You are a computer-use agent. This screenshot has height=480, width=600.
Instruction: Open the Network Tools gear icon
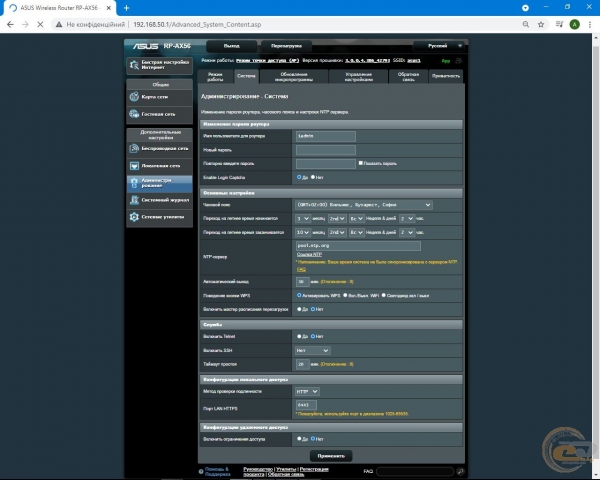click(x=134, y=217)
